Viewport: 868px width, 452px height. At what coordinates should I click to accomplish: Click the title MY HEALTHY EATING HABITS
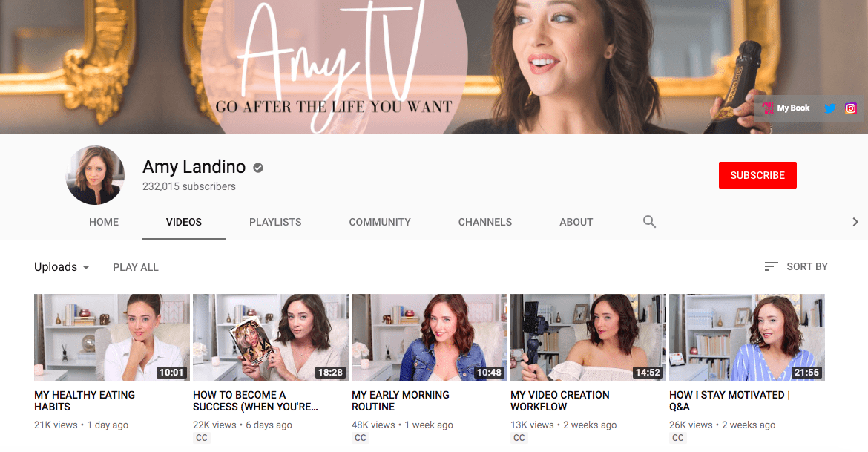(x=85, y=401)
